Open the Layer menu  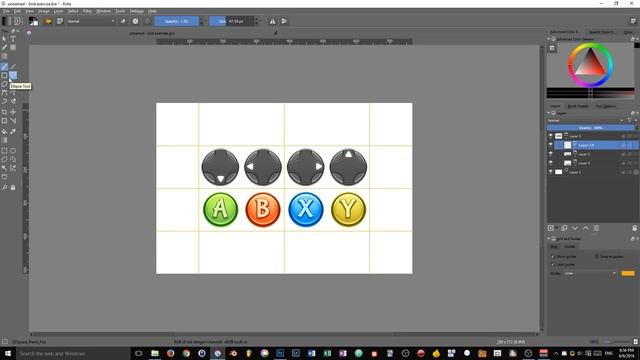[58, 11]
